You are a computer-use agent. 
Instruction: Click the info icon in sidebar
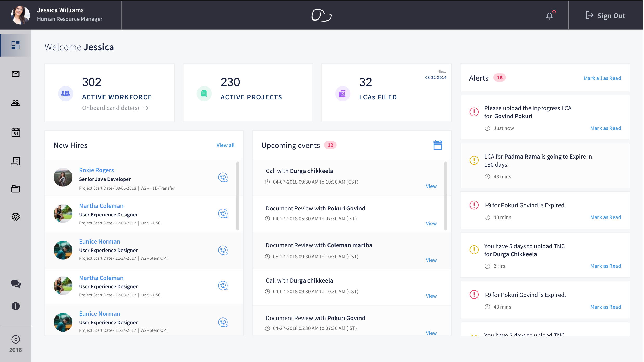pos(16,306)
